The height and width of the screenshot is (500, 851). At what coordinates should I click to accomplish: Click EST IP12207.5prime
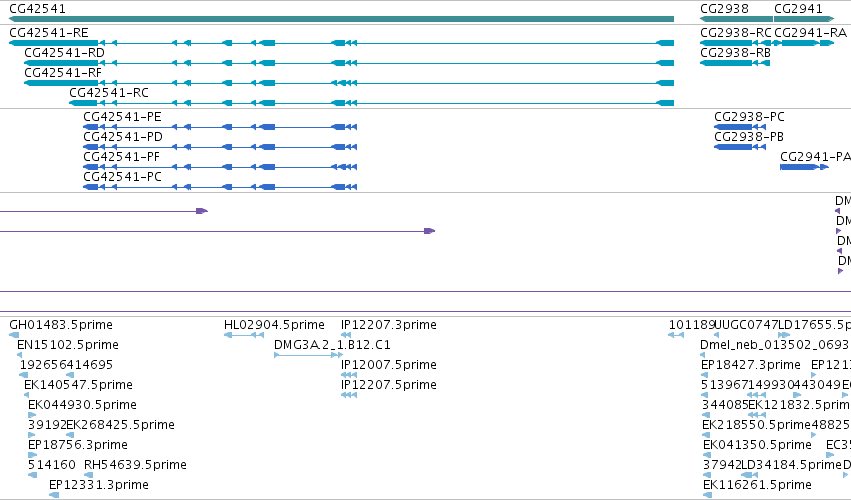pos(389,385)
